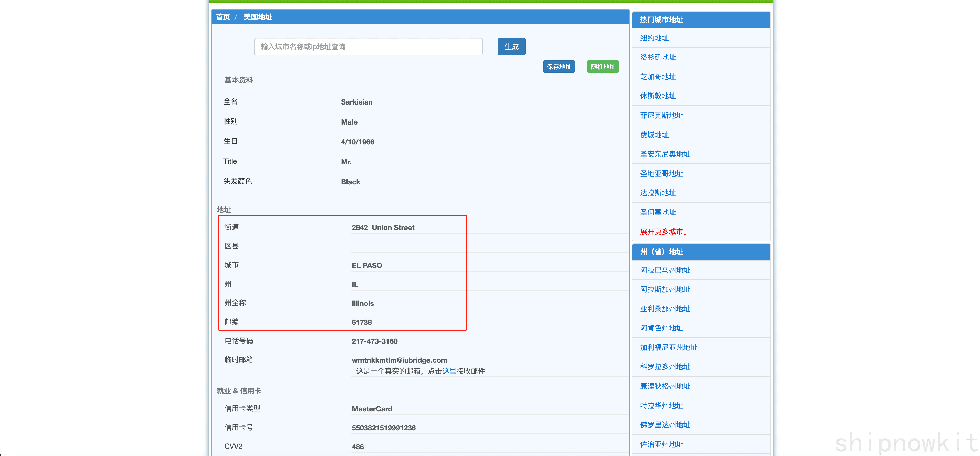Image resolution: width=980 pixels, height=456 pixels.
Task: Click 这里 link to receive mail
Action: click(448, 371)
